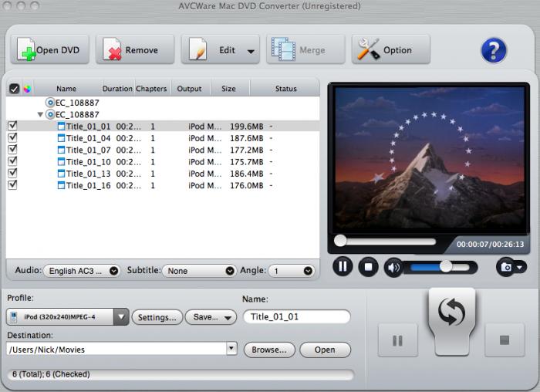Uncheck the Title_01_16 checkbox

12,185
